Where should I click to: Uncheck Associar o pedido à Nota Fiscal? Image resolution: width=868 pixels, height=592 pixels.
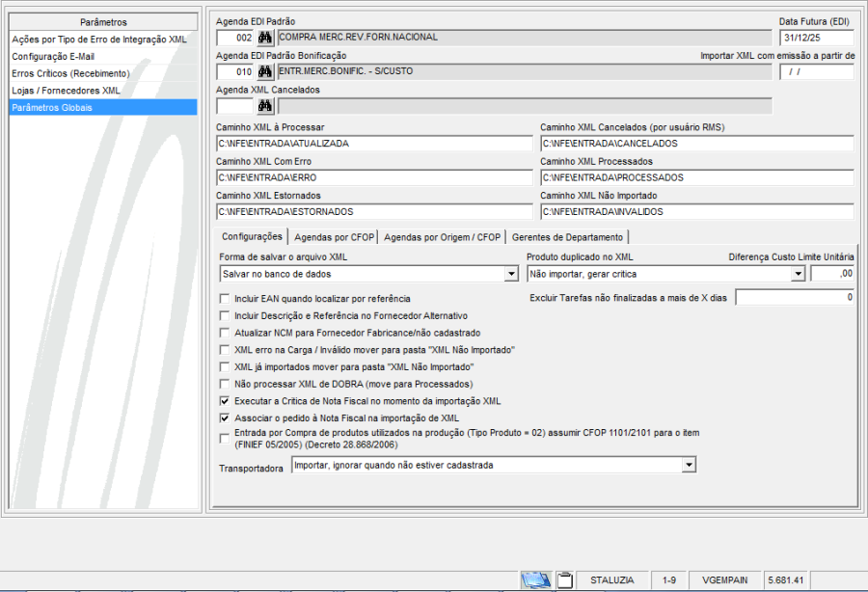224,418
